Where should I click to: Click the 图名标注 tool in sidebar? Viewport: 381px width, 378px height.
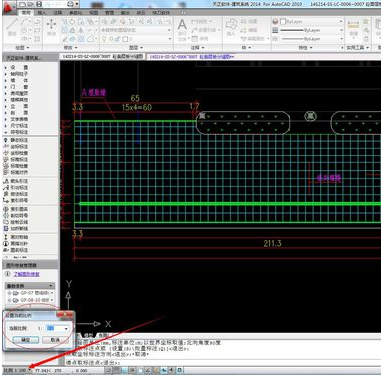point(16,250)
